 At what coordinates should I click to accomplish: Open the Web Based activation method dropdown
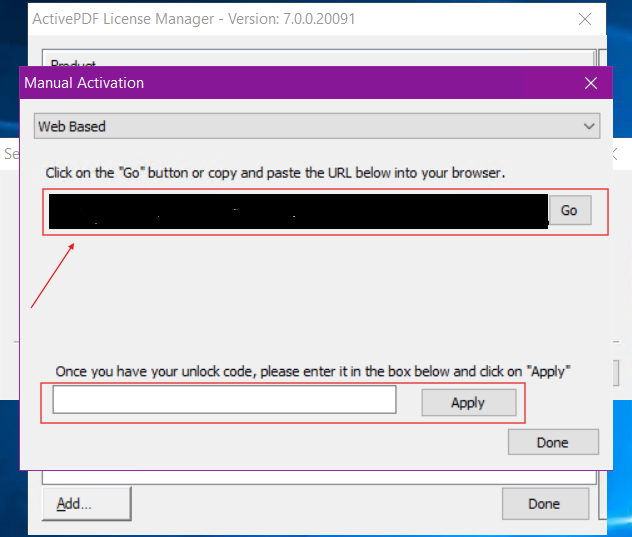pos(317,126)
